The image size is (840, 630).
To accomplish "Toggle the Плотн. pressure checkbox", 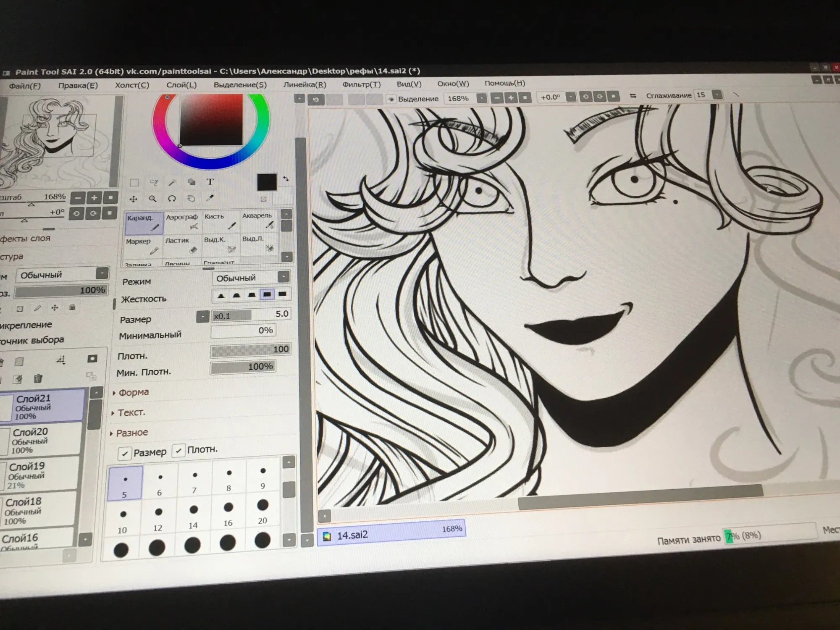I will tap(178, 451).
